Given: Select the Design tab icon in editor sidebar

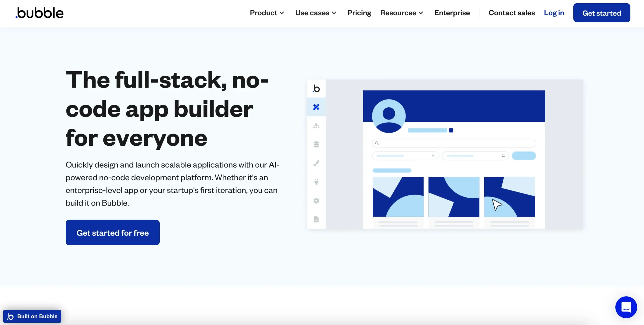Looking at the screenshot, I should [x=316, y=107].
